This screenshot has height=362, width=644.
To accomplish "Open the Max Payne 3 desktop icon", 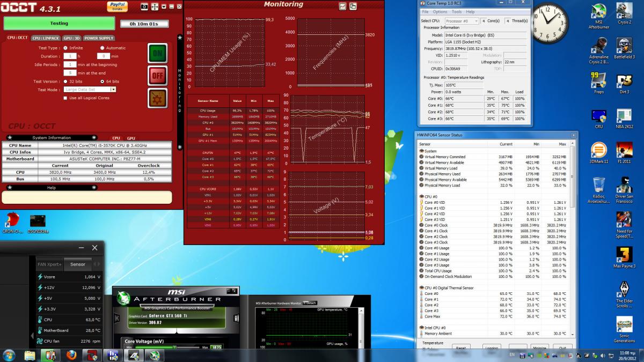I will tap(624, 257).
